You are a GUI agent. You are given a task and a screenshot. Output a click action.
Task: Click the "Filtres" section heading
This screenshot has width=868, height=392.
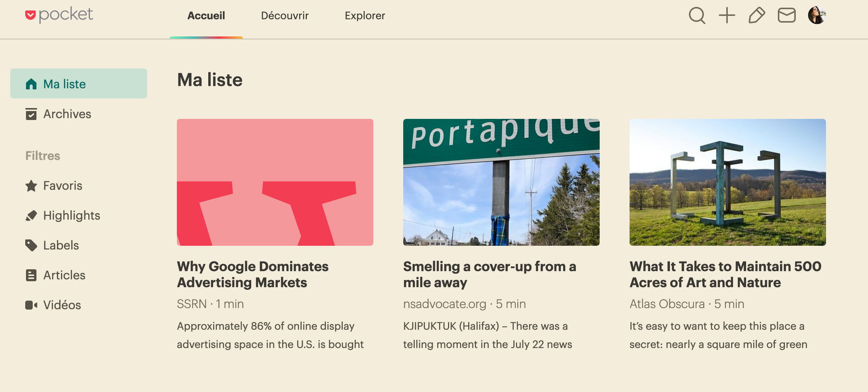(43, 156)
